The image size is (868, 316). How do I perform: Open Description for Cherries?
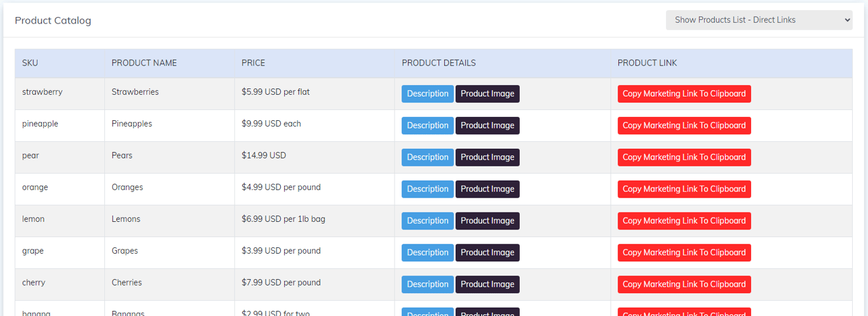pos(428,285)
